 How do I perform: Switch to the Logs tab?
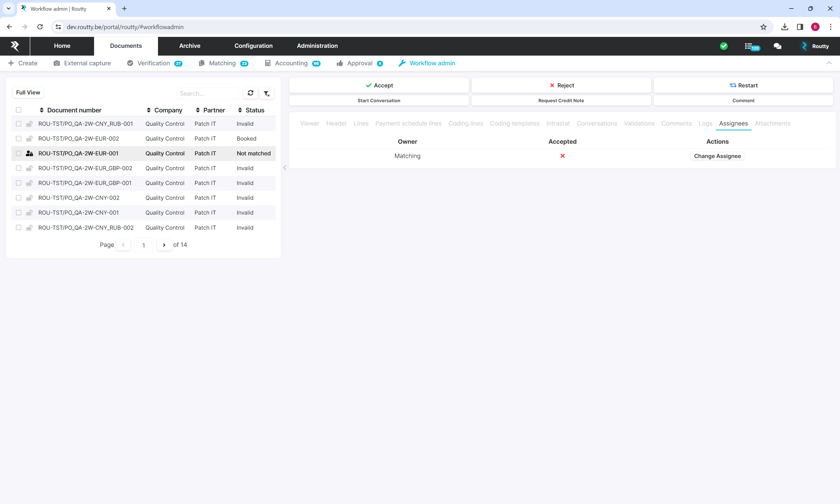tap(705, 123)
